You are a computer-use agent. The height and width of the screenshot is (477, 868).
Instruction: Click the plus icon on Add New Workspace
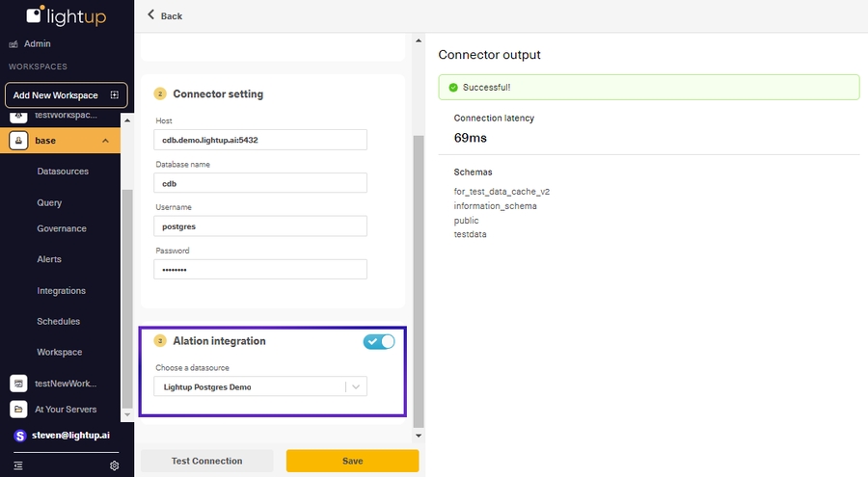(x=114, y=95)
